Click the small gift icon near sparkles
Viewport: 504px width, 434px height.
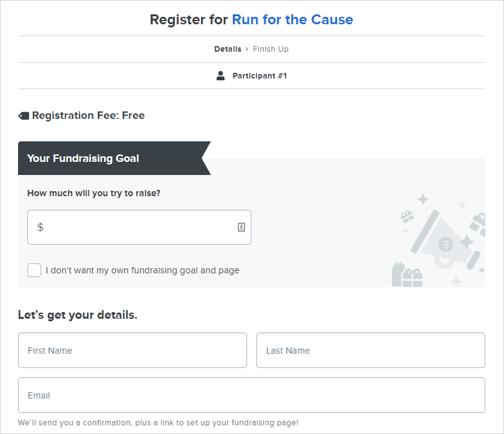coord(407,216)
